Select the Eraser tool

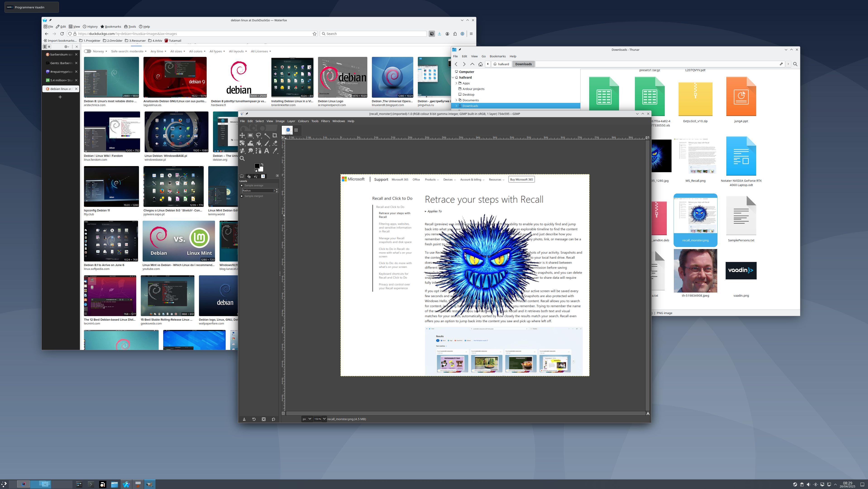pos(275,143)
